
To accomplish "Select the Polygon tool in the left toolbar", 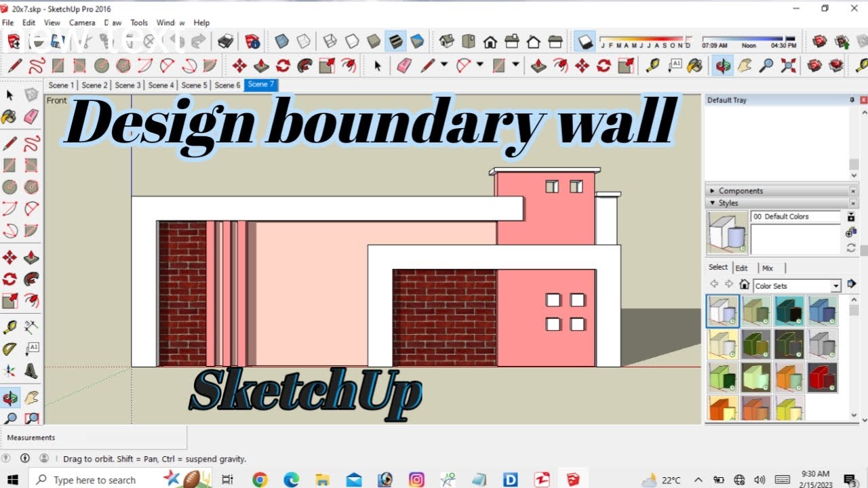I will pos(31,187).
